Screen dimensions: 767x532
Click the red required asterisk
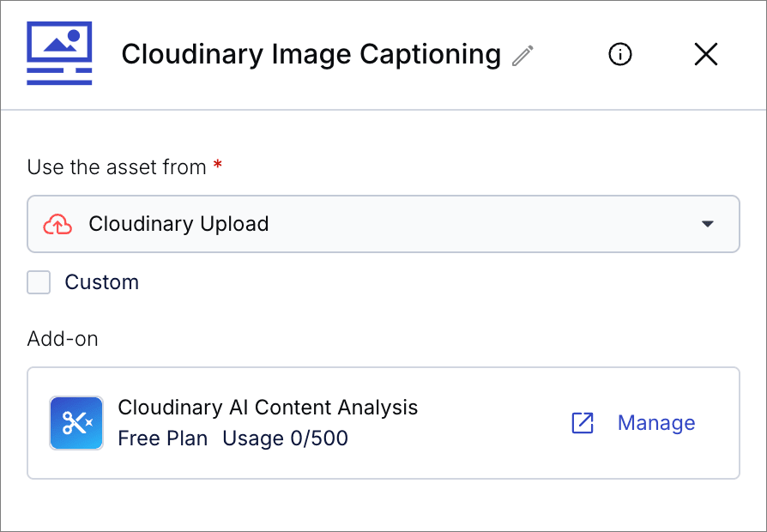[218, 165]
